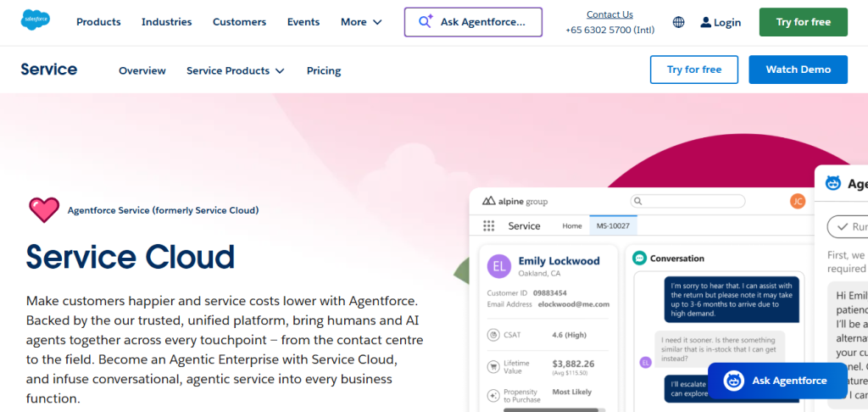Click the pink heart Agentforce Service icon

click(44, 209)
